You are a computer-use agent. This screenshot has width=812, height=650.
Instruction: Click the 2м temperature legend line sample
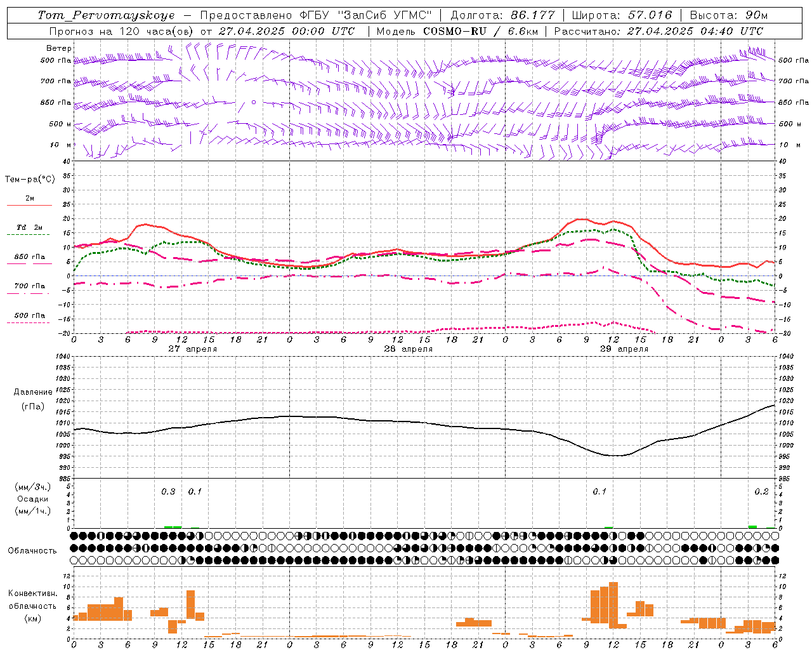pyautogui.click(x=29, y=205)
